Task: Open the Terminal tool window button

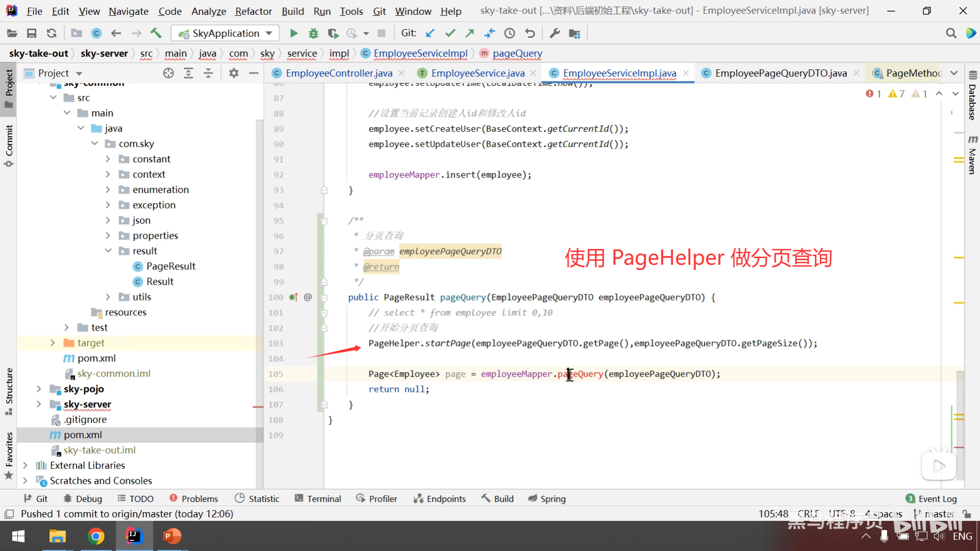Action: coord(318,498)
